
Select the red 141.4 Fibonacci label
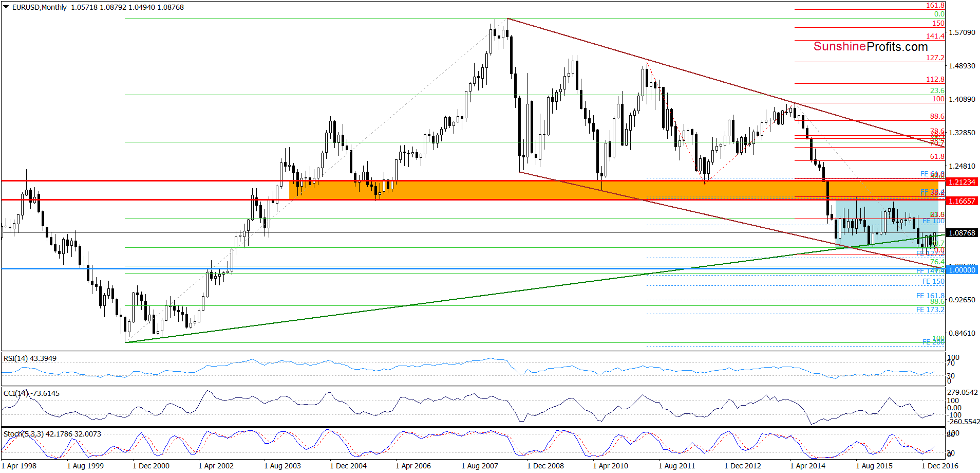935,36
